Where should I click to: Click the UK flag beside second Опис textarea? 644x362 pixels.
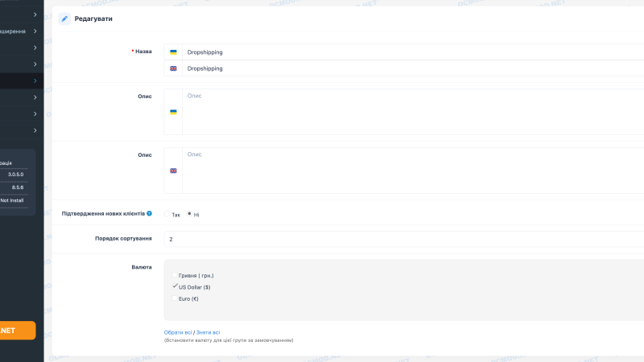(x=173, y=171)
